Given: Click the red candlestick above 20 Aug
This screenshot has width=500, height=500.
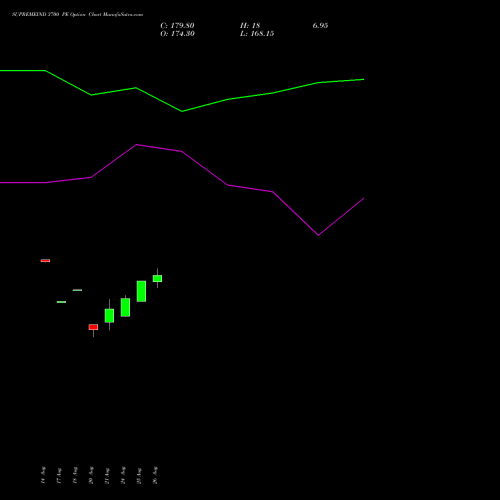Looking at the screenshot, I should click(x=93, y=327).
